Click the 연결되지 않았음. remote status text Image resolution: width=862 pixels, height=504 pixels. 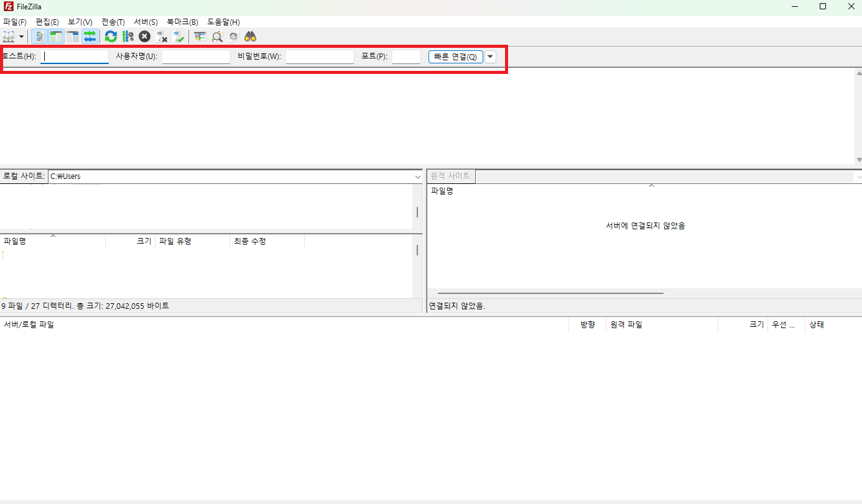[457, 306]
